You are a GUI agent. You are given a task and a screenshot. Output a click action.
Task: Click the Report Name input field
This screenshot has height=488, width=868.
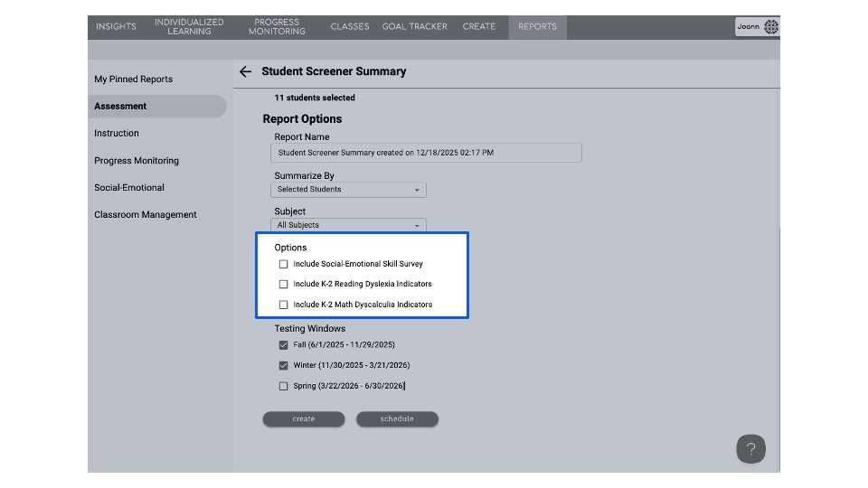tap(426, 153)
